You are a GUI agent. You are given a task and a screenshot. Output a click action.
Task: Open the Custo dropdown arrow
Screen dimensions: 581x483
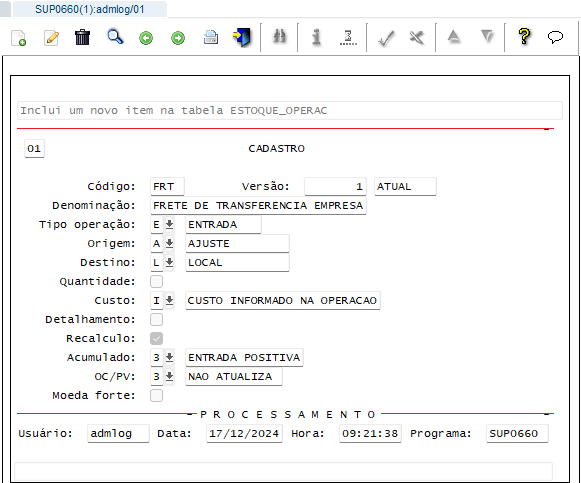(169, 300)
